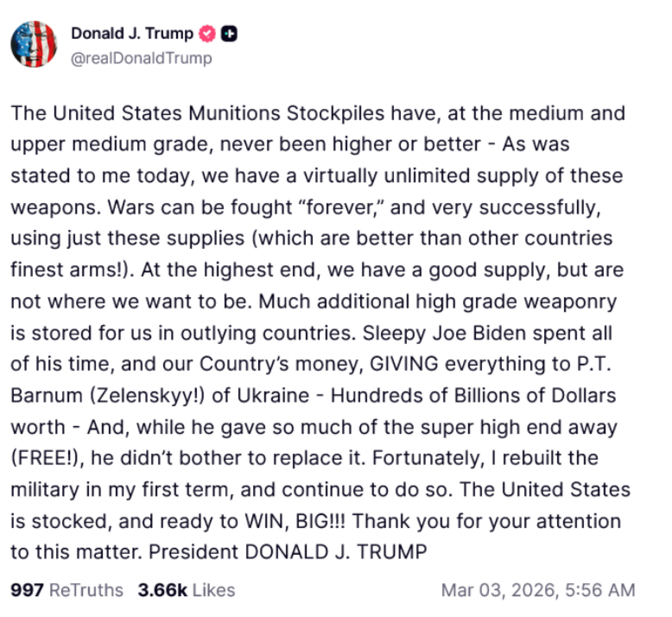Click the red verified checkmark badge
Image resolution: width=672 pixels, height=617 pixels.
coord(207,34)
